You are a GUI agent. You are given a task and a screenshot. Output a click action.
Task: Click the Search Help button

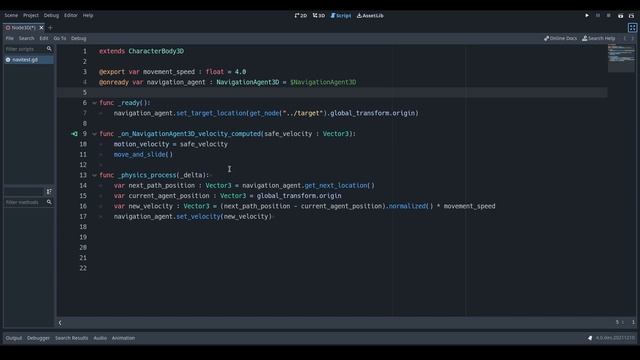click(598, 38)
